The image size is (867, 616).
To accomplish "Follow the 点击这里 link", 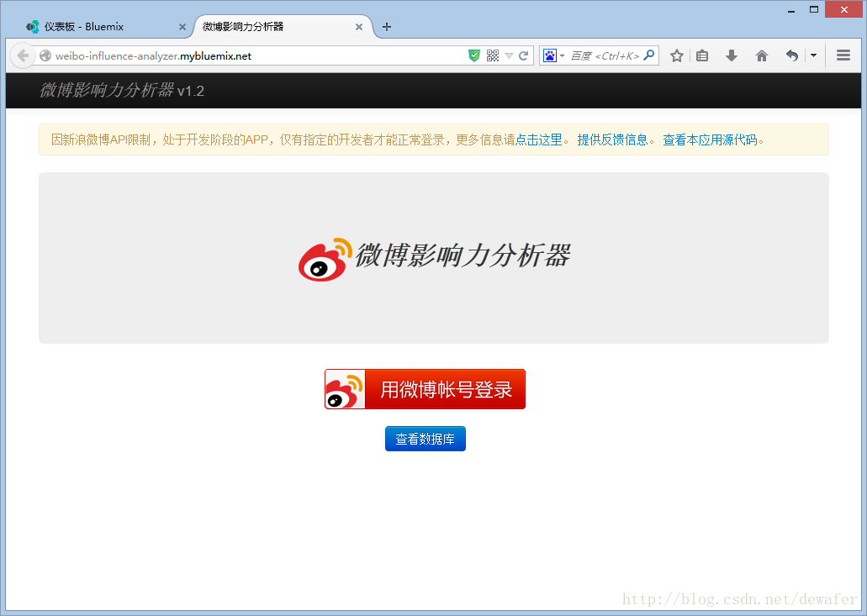I will pyautogui.click(x=538, y=140).
